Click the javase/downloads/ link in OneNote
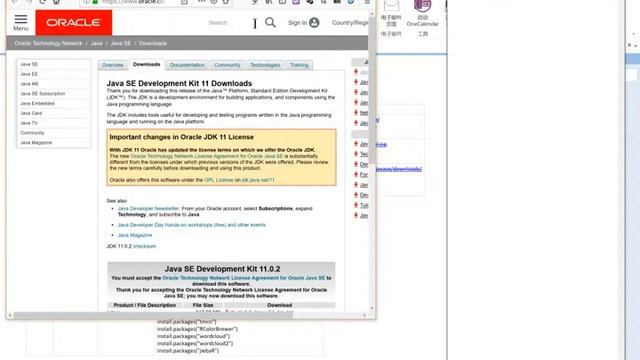Screen dimensions: 640x360 click(x=399, y=169)
